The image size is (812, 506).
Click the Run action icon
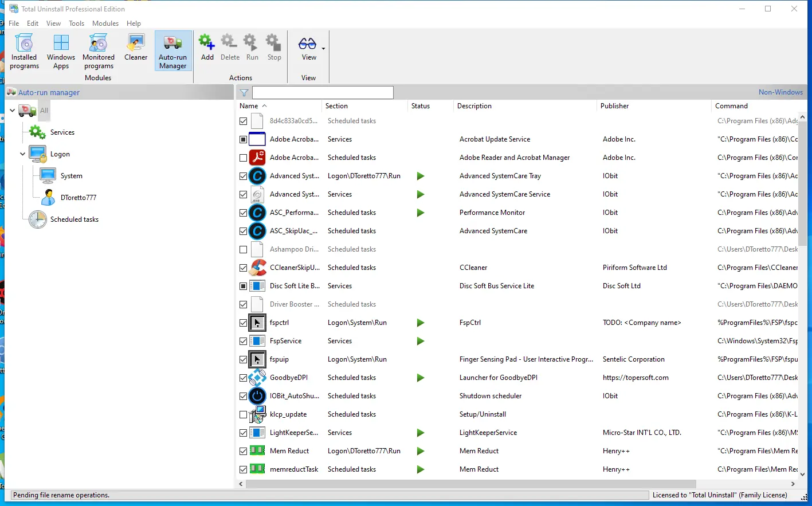[x=252, y=42]
